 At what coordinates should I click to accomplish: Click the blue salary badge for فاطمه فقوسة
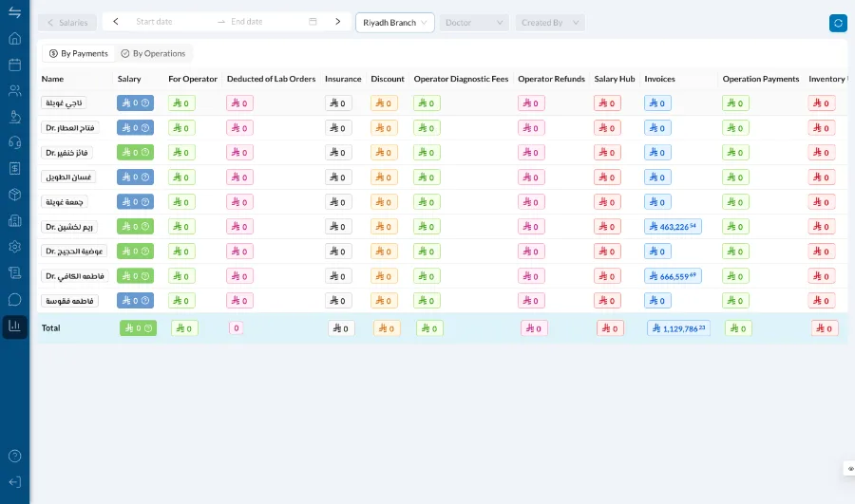click(135, 301)
